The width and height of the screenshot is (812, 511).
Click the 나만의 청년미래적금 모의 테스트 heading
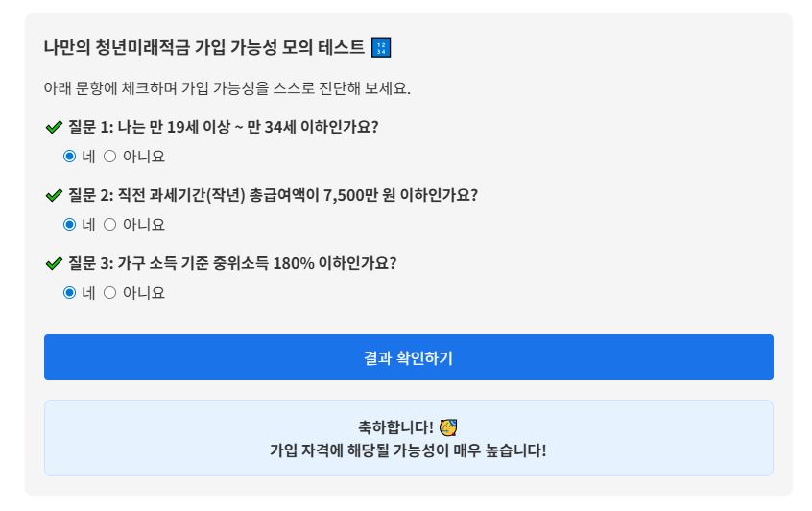[x=204, y=48]
